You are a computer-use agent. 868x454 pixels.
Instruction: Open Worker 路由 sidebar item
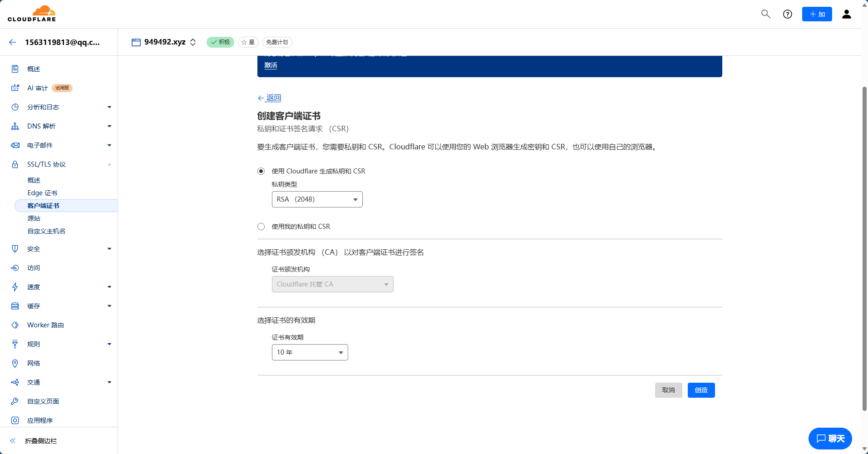45,325
